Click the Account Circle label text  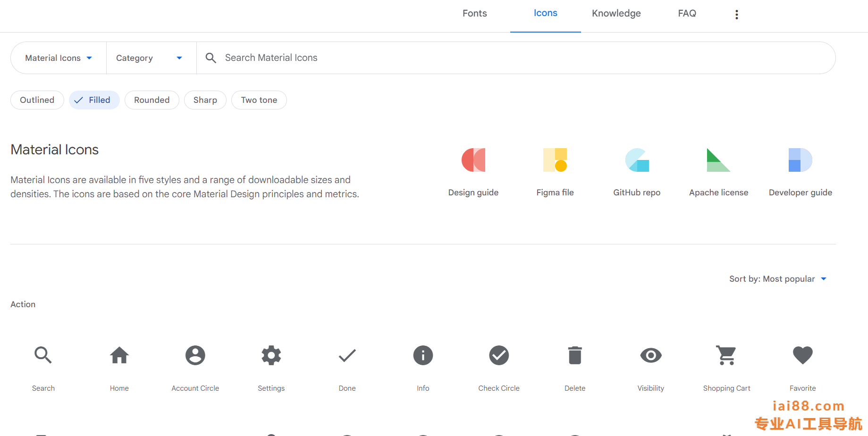coord(195,388)
